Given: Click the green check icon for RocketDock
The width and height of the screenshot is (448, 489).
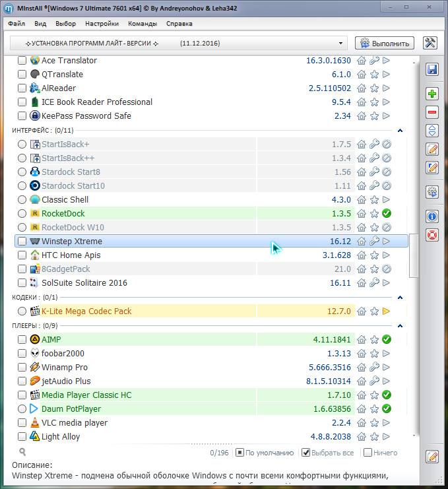Looking at the screenshot, I should [x=387, y=214].
